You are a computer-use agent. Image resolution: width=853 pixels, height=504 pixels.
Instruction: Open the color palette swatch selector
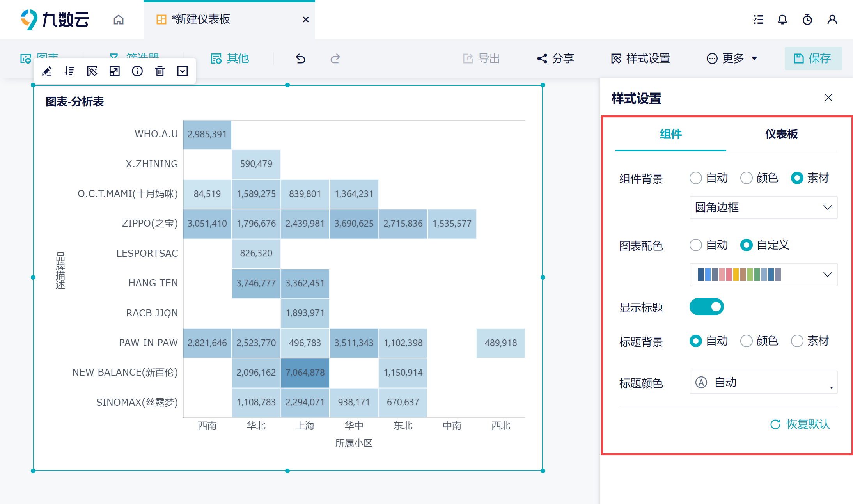coord(763,275)
